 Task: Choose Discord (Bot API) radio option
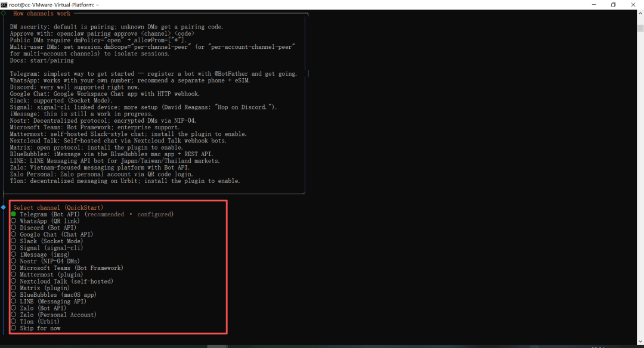coord(44,228)
